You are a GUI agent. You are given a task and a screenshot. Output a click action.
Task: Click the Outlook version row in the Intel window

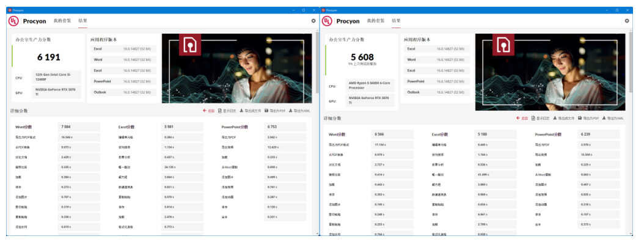pos(123,92)
